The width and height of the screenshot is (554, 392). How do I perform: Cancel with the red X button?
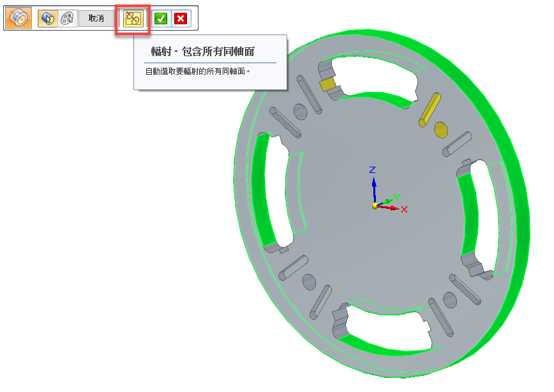pos(181,19)
